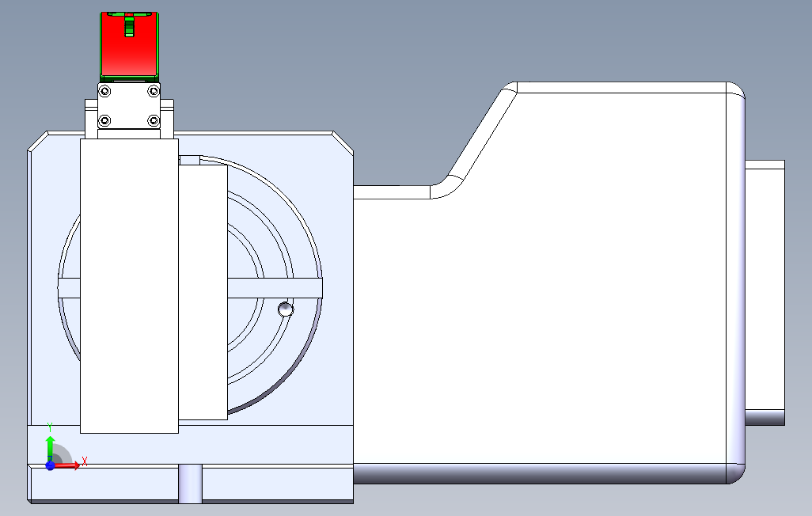The height and width of the screenshot is (516, 812).
Task: Click the green Y axis arrow of the triad
Action: tap(50, 448)
